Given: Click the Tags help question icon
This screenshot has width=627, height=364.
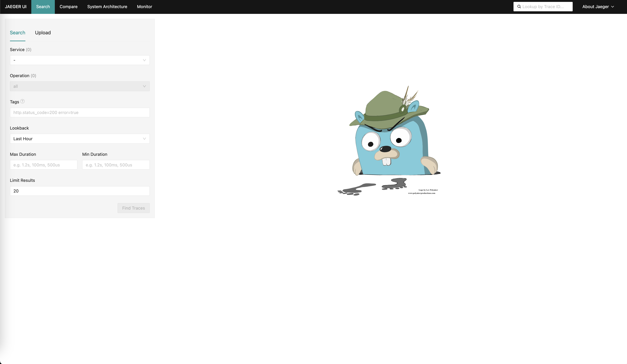Looking at the screenshot, I should (x=22, y=101).
